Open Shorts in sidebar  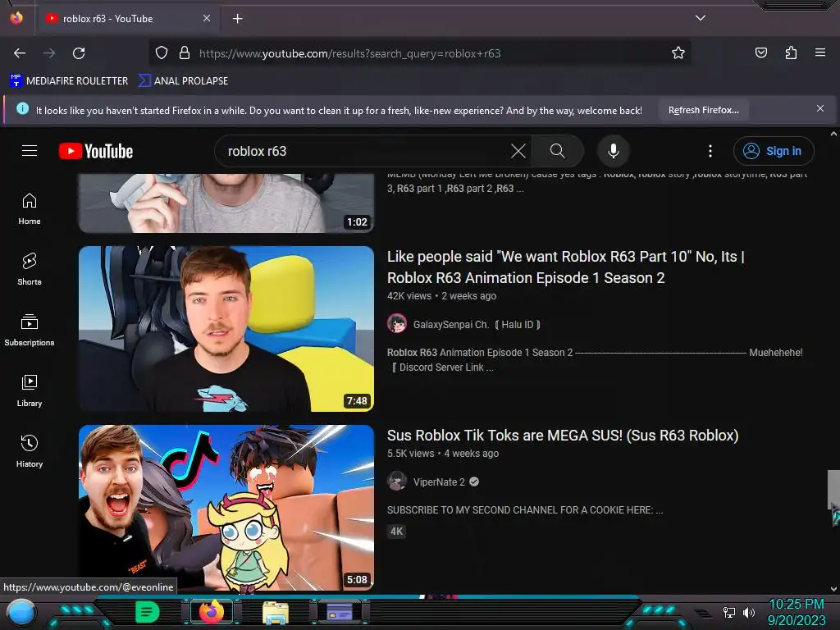click(x=30, y=269)
